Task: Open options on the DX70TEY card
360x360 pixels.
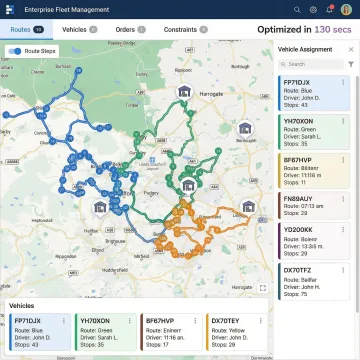Action: pos(261,321)
